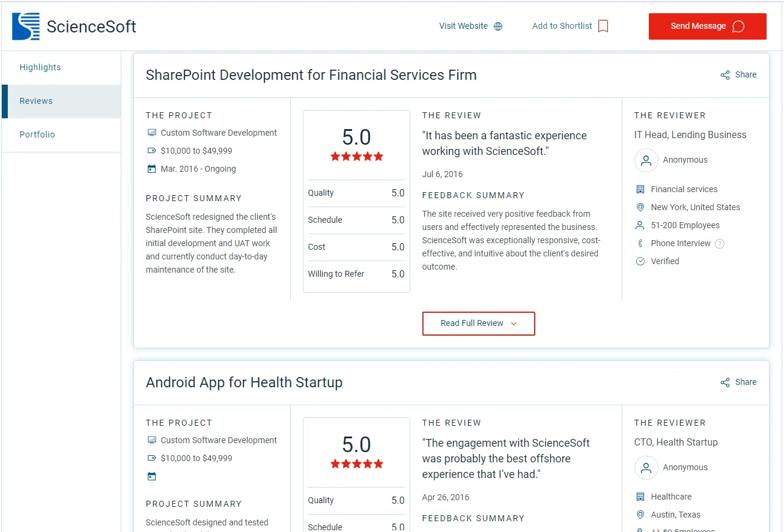
Task: Click Add to Shortlist
Action: tap(570, 26)
